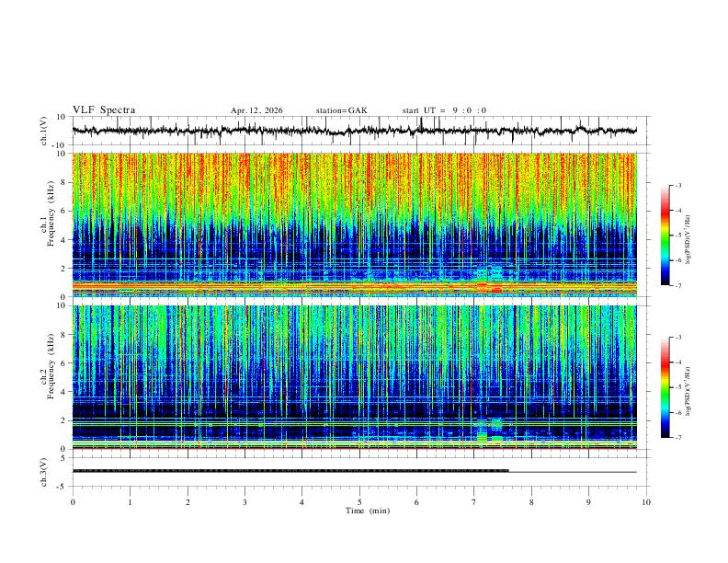Click the ch.1 color bar log(PSD) label
Screen dimensions: 728x563
pos(688,240)
